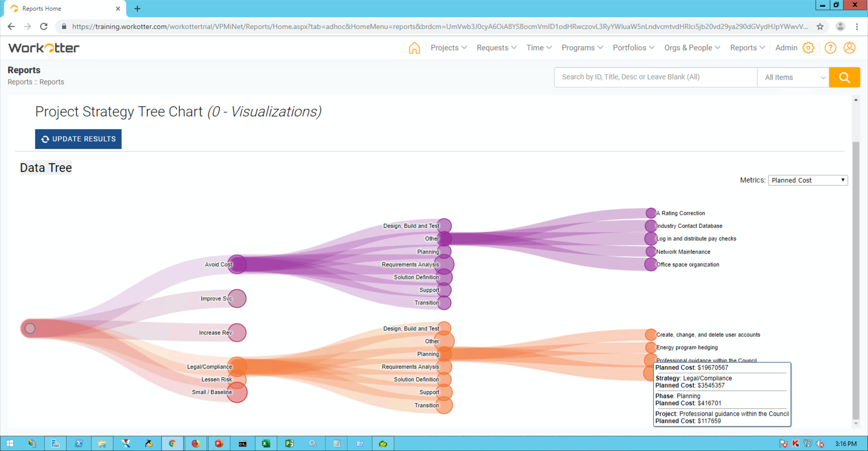Click the search by ID input field

(x=655, y=77)
